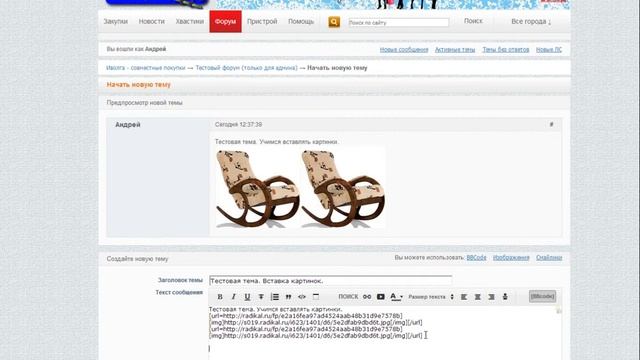Open the Новые сообщения link

[404, 49]
